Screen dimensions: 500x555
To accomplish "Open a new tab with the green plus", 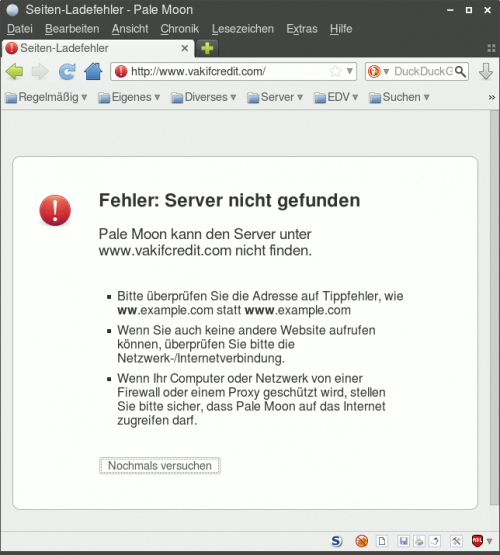I will (x=207, y=48).
